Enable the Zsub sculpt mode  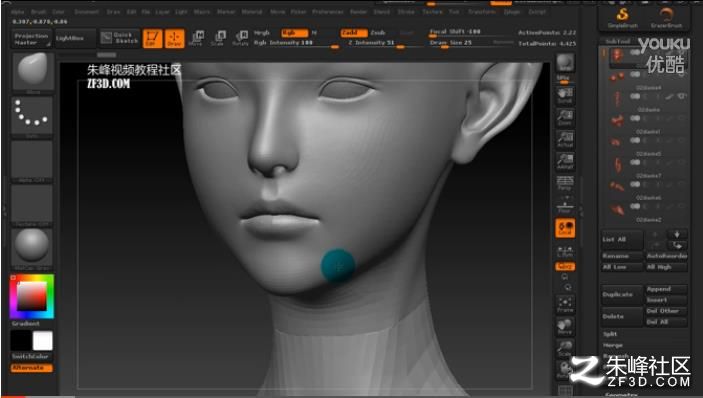(x=378, y=33)
